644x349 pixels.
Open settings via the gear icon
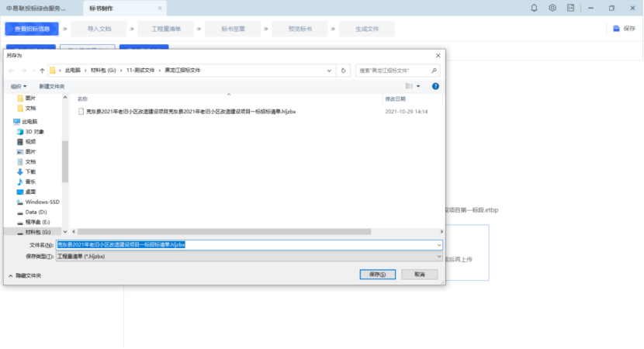(552, 8)
